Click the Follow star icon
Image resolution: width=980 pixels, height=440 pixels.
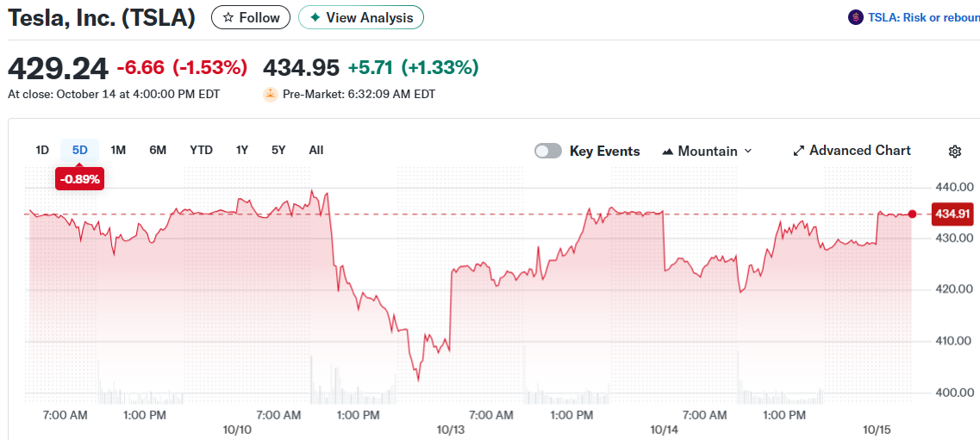click(228, 17)
